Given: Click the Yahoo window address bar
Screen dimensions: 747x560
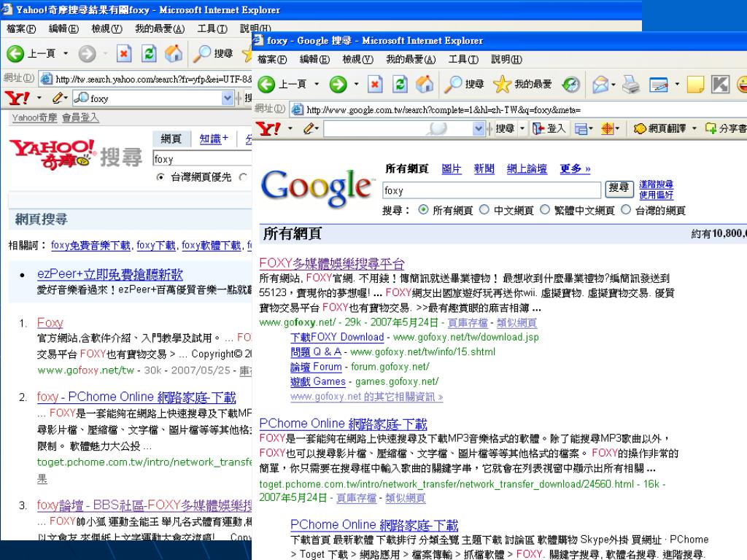Looking at the screenshot, I should click(x=145, y=79).
